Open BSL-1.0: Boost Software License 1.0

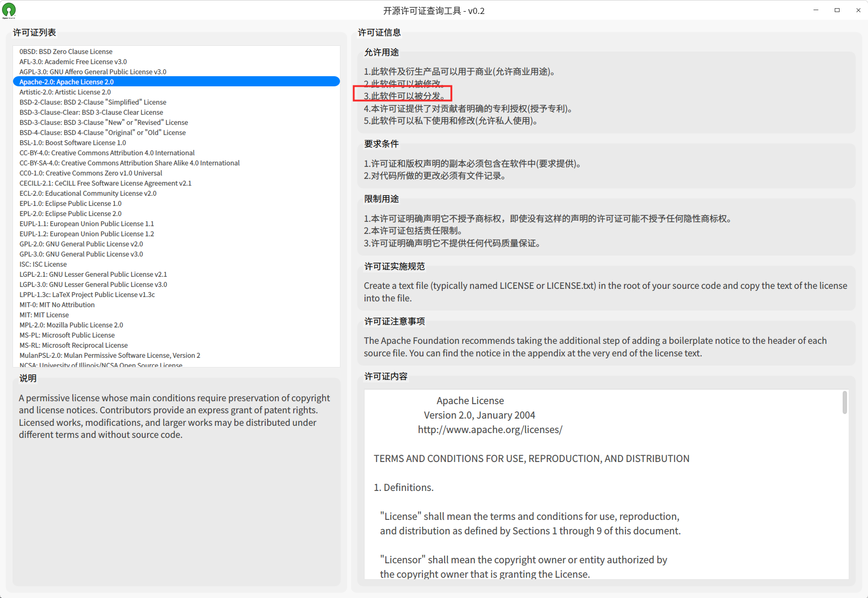pyautogui.click(x=176, y=143)
